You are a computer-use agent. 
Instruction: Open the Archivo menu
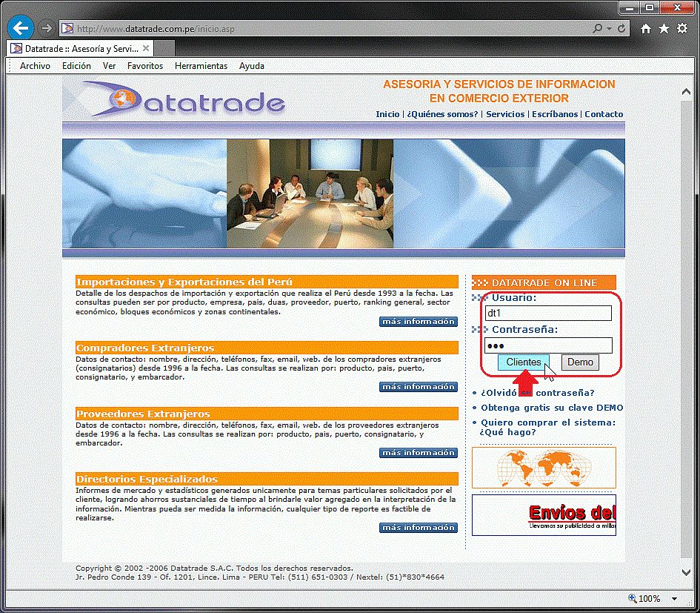point(35,66)
